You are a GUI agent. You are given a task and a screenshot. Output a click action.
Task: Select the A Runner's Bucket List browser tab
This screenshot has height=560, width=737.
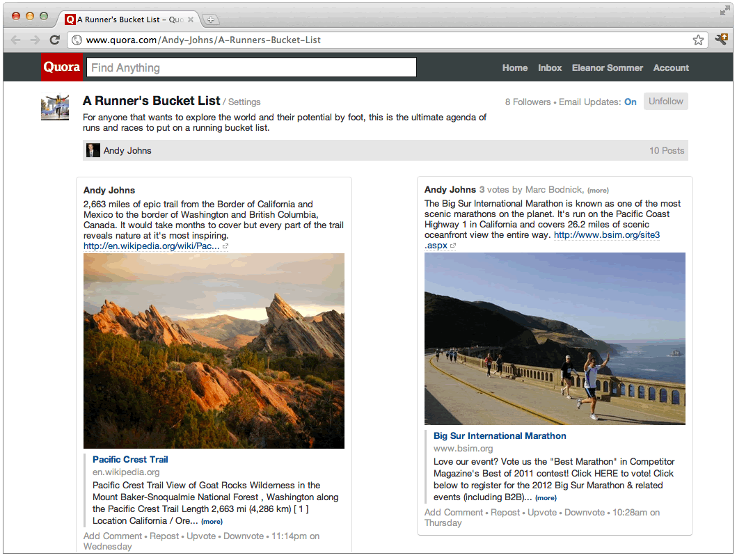(129, 19)
